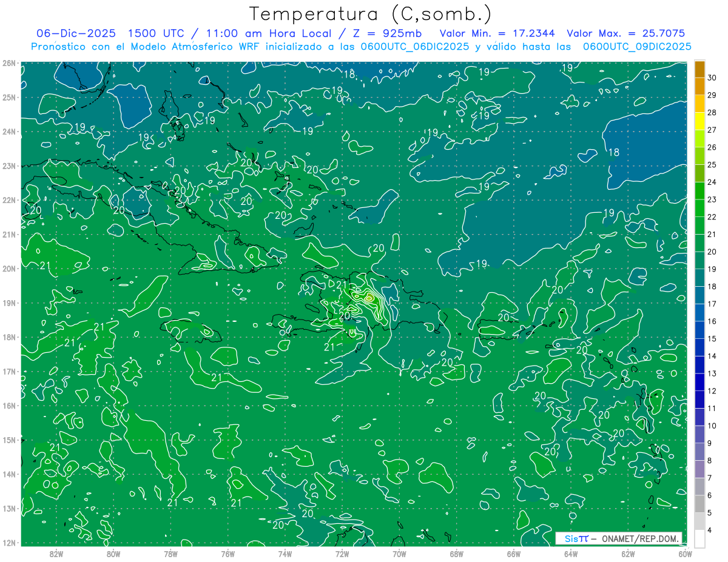
Task: Click the 12N latitude label
Action: (x=9, y=543)
